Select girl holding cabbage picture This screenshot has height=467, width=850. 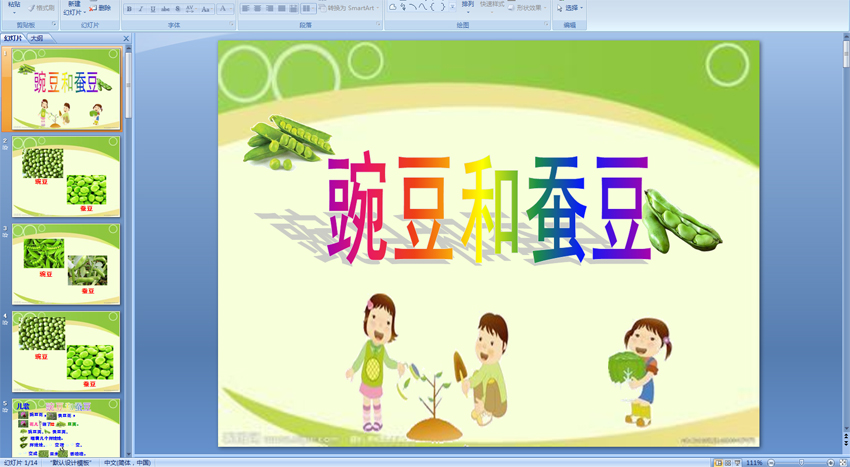pyautogui.click(x=640, y=372)
